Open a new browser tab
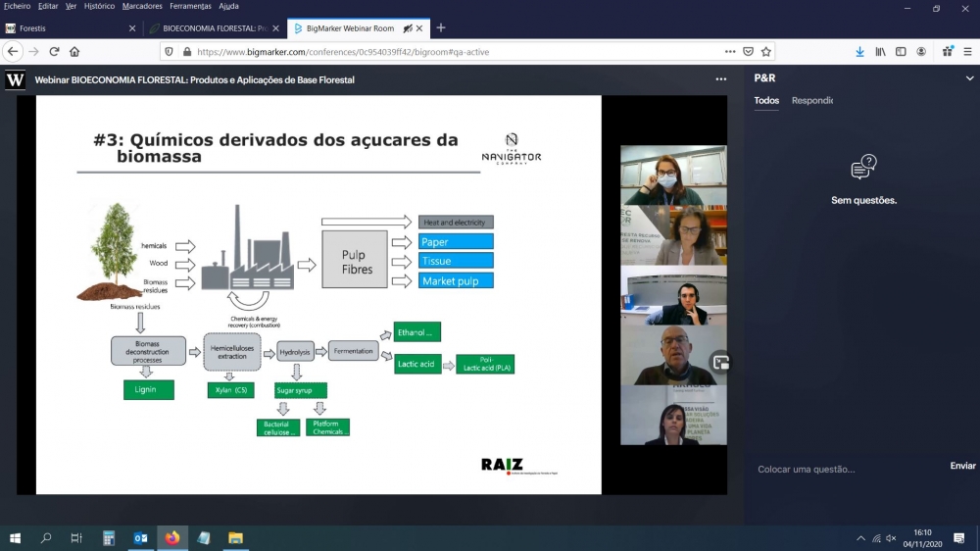 [441, 28]
